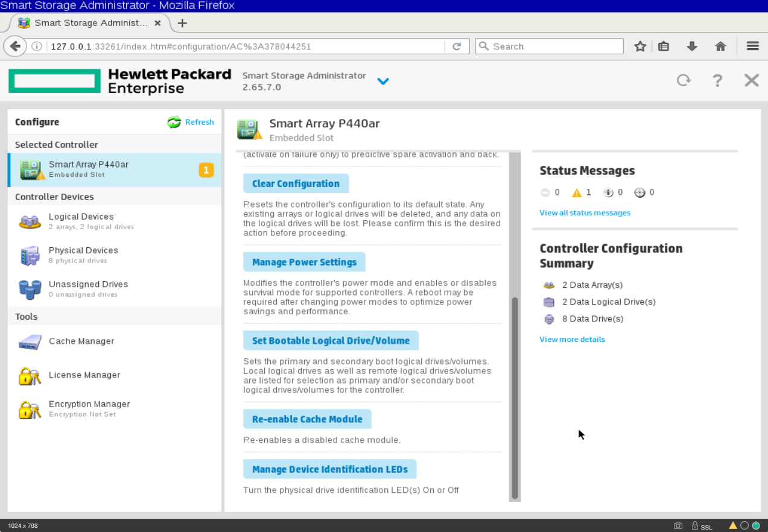Image resolution: width=768 pixels, height=532 pixels.
Task: Close the Smart Storage Administrator tab
Action: coord(157,23)
